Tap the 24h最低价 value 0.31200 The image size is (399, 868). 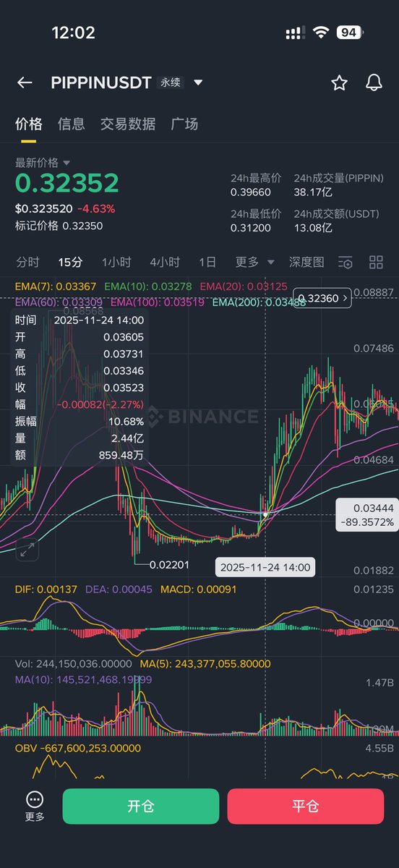click(x=251, y=228)
